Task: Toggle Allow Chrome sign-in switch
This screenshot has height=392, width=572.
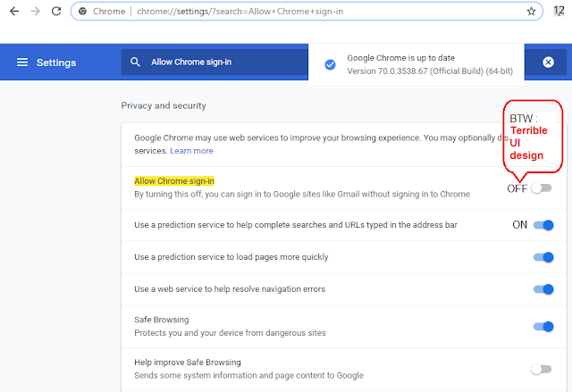Action: coord(542,188)
